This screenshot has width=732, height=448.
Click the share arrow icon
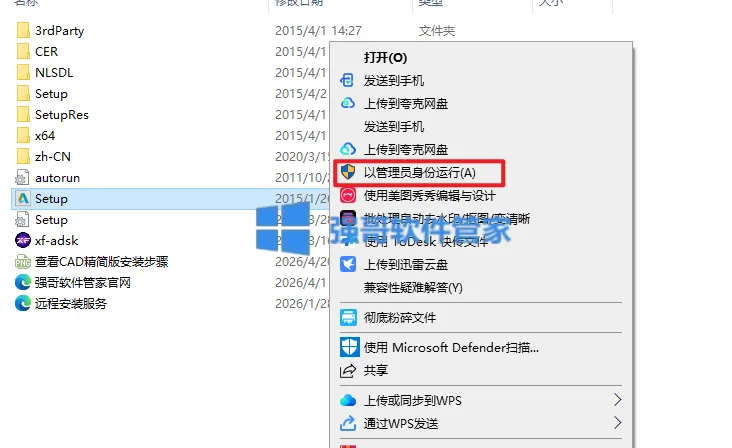pyautogui.click(x=348, y=371)
